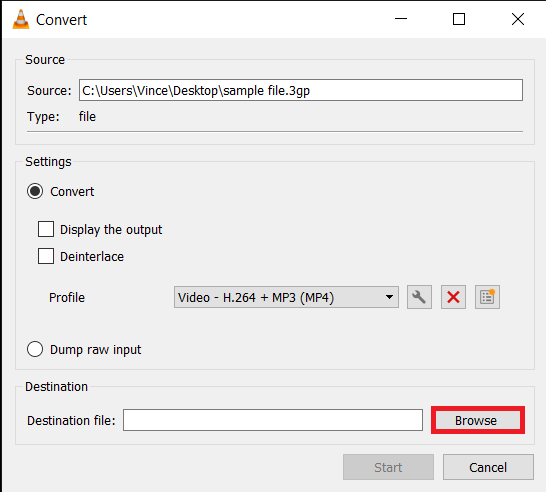Minimize the Convert window
The image size is (546, 492).
(x=401, y=19)
